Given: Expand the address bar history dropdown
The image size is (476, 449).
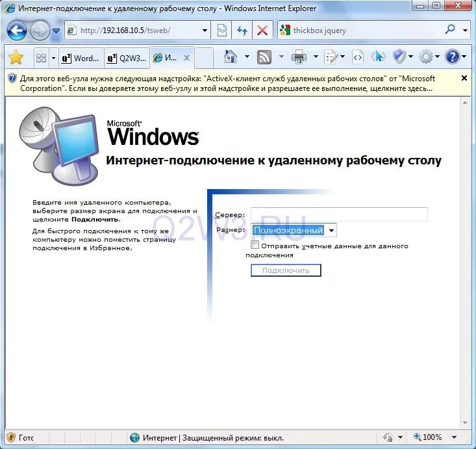Looking at the screenshot, I should pos(205,31).
